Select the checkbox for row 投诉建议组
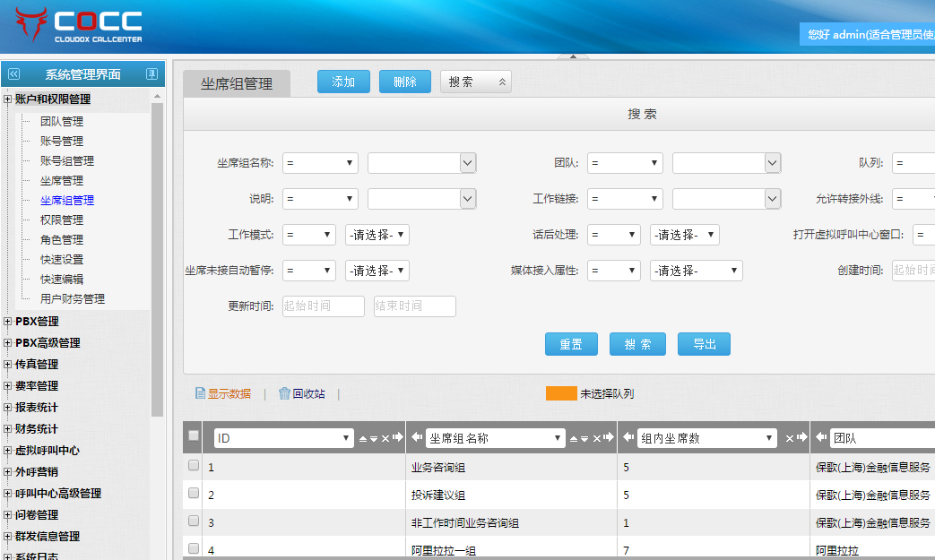Image resolution: width=935 pixels, height=560 pixels. 194,494
